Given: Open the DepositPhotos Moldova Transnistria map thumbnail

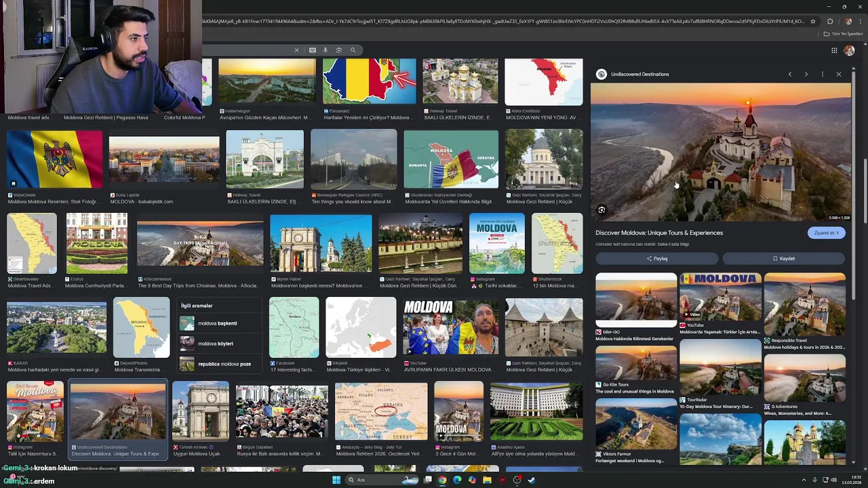Looking at the screenshot, I should (141, 327).
